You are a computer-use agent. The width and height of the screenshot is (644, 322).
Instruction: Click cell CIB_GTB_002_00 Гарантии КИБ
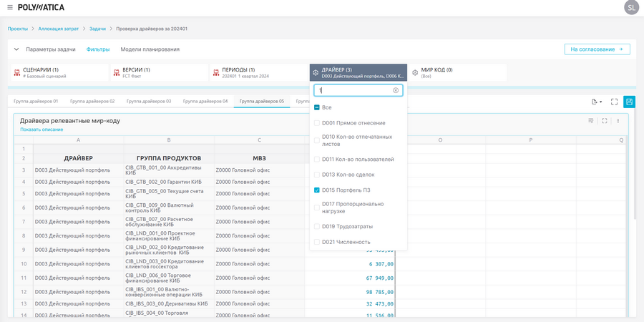pyautogui.click(x=169, y=182)
